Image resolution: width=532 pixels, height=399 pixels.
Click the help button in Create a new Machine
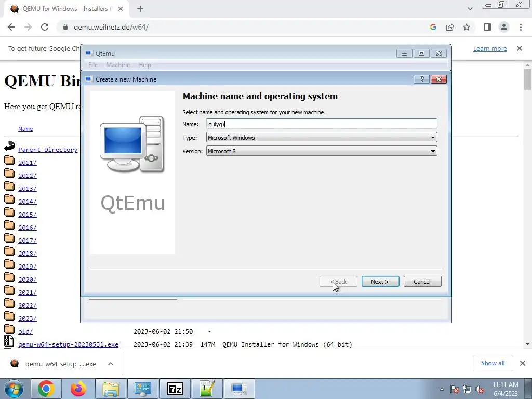click(x=421, y=79)
